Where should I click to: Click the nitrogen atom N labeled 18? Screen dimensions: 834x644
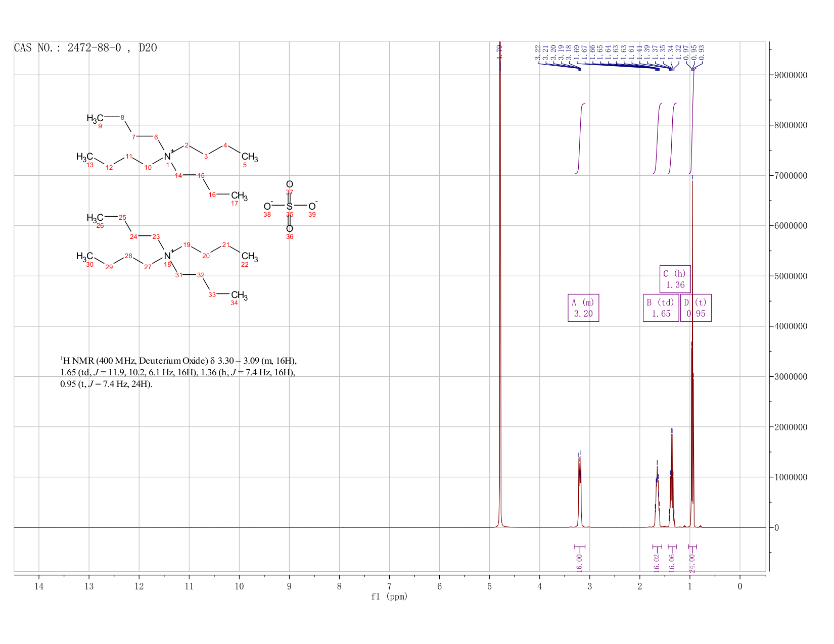pyautogui.click(x=167, y=257)
